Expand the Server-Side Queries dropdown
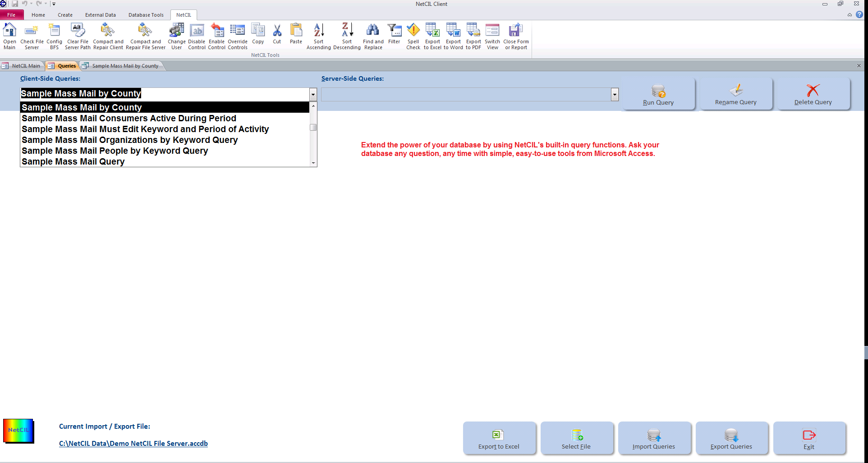868x463 pixels. pos(615,94)
